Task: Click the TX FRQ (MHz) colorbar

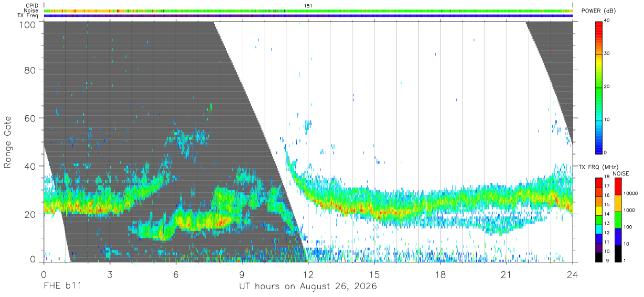Action: pyautogui.click(x=598, y=219)
